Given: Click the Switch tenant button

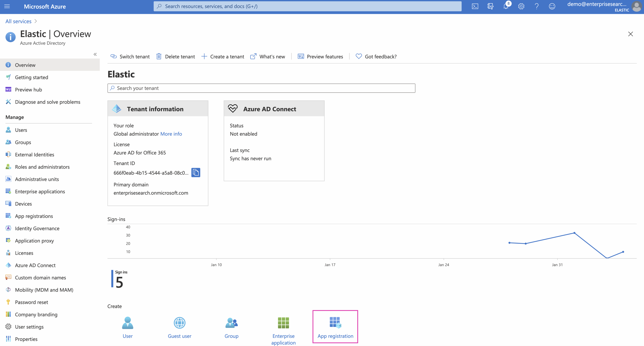Looking at the screenshot, I should [130, 57].
